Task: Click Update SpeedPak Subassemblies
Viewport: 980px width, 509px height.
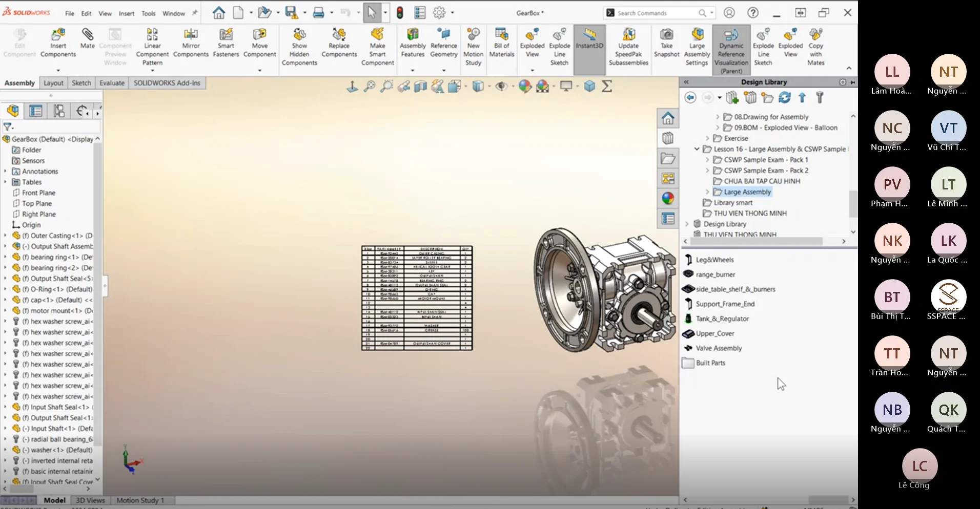Action: tap(628, 47)
